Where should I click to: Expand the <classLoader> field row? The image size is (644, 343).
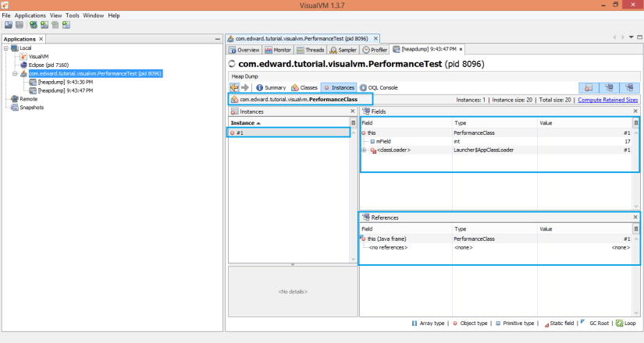[365, 150]
